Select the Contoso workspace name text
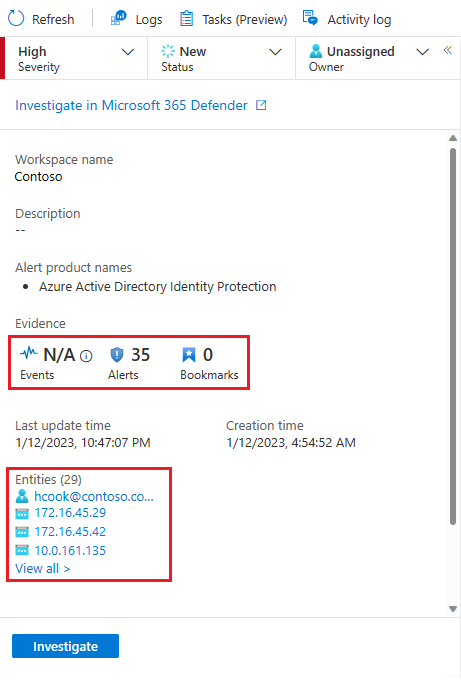Image resolution: width=461 pixels, height=681 pixels. 39,177
